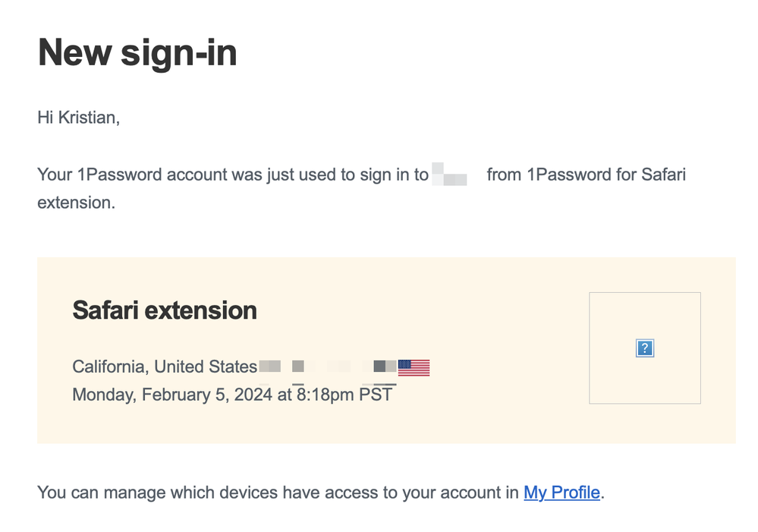Click the blurred account name after sign in to
This screenshot has height=532, width=758.
coord(450,176)
